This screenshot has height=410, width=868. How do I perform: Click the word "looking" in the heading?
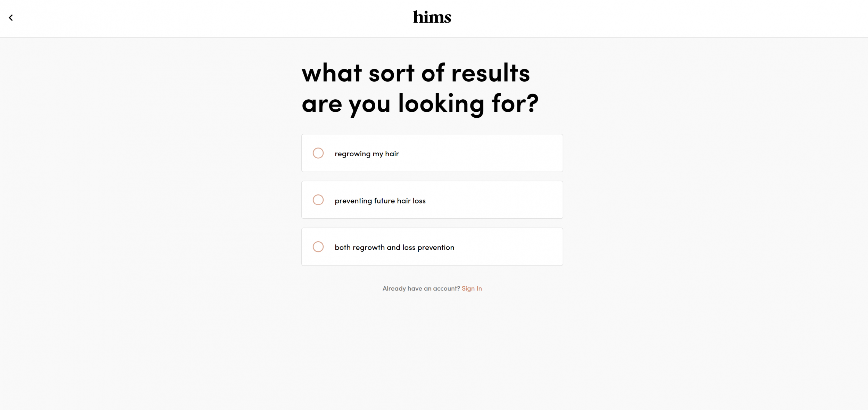(x=441, y=103)
